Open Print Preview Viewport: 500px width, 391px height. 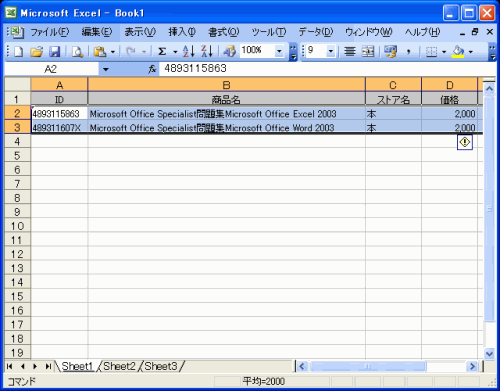point(77,52)
